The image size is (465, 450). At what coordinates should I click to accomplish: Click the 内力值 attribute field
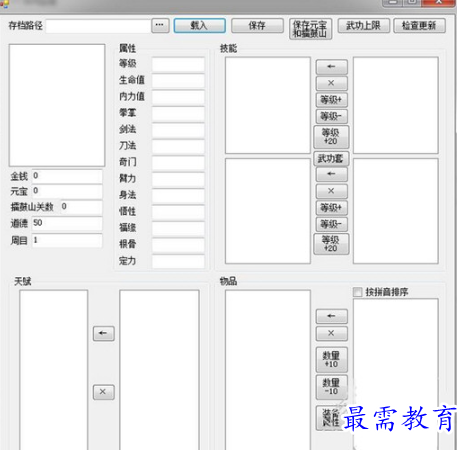click(x=178, y=97)
